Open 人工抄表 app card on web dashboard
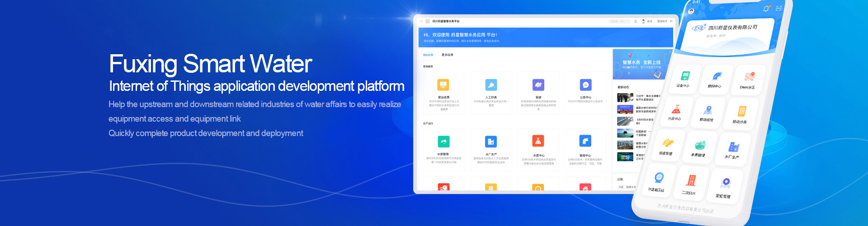Viewport: 868px width, 226px height. pyautogui.click(x=491, y=93)
